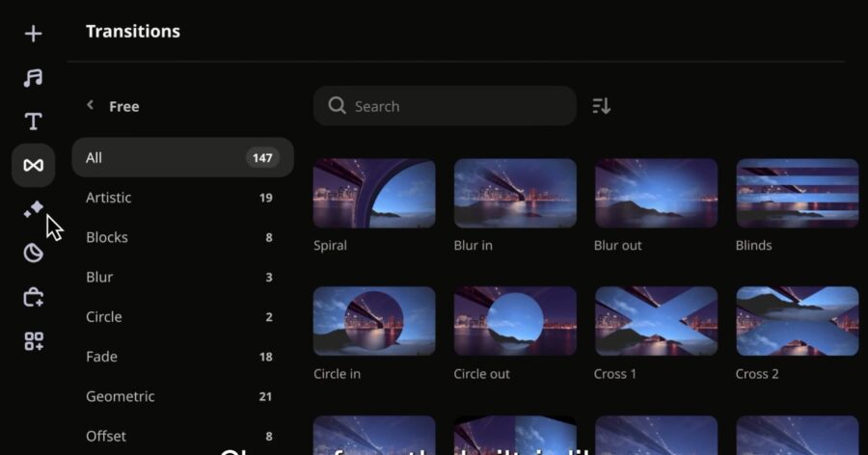Choose the Circle out transition thumbnail

515,321
